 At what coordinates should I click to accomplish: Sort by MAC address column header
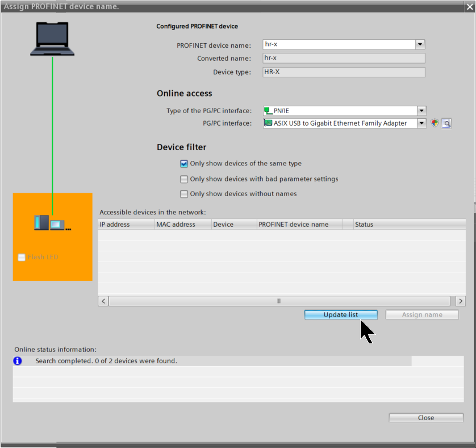pyautogui.click(x=183, y=225)
